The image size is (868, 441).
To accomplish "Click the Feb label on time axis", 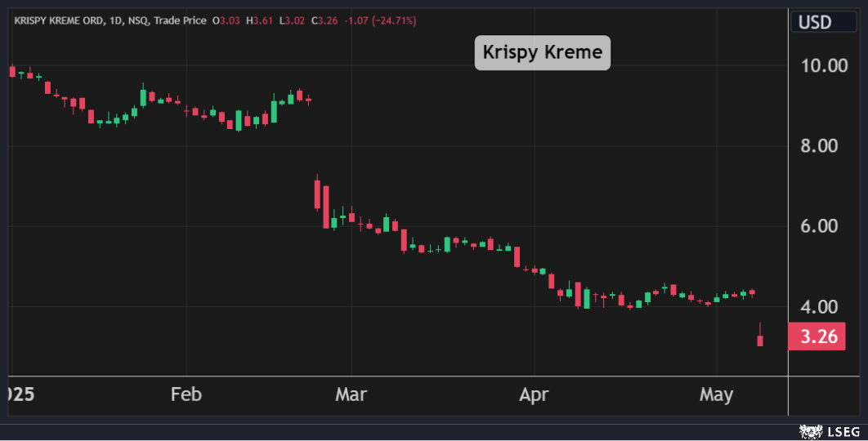I will pos(186,394).
